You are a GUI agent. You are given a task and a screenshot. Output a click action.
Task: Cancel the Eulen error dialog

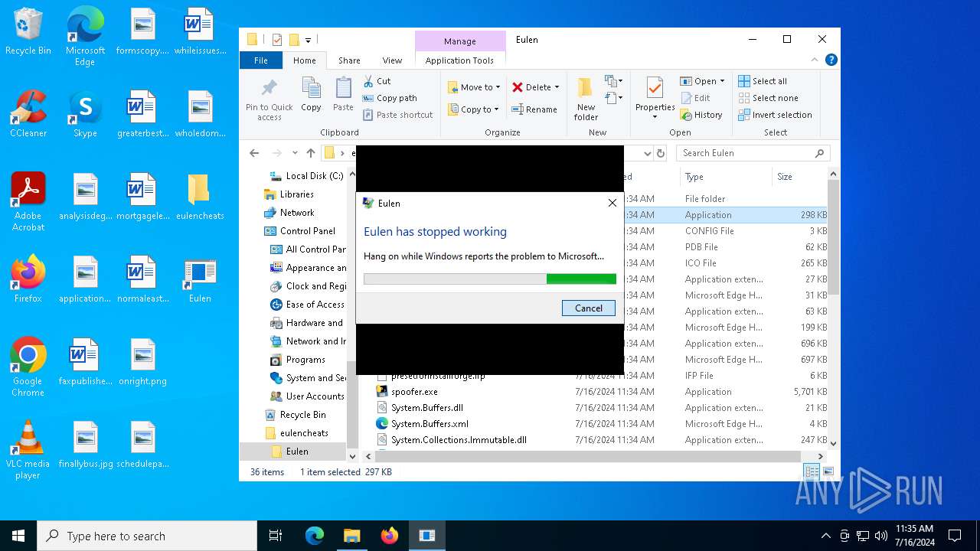588,308
